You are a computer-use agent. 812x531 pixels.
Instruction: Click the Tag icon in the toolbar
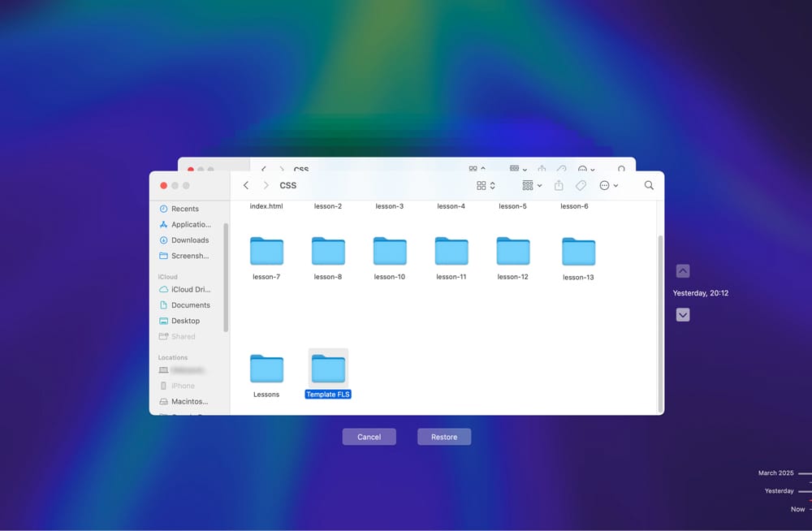[581, 185]
